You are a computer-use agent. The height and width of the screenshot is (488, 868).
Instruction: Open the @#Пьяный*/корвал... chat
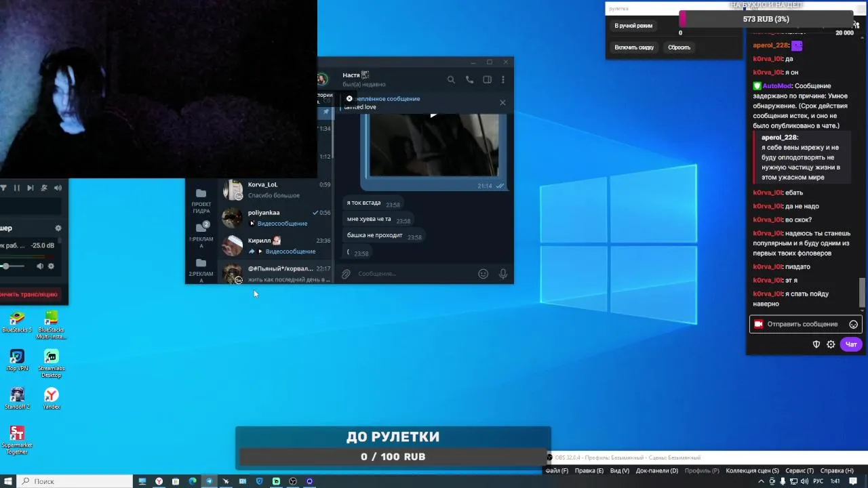coord(277,273)
